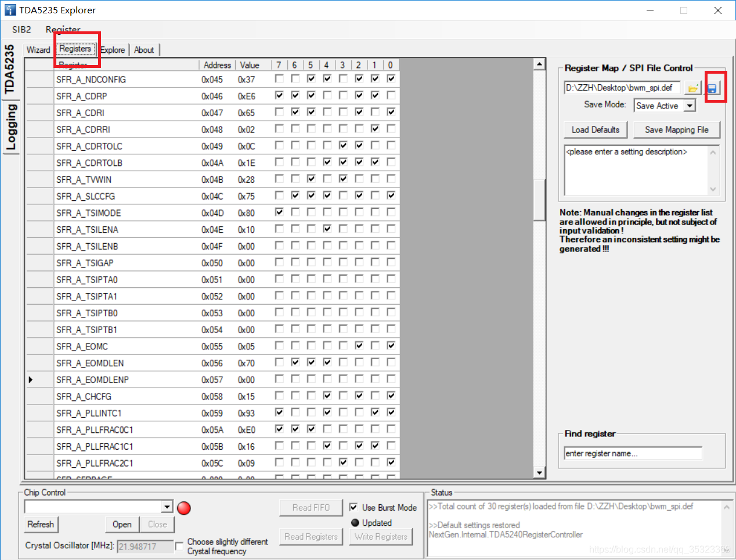
Task: Click the Crystal Oscillator frequency field
Action: 145,546
